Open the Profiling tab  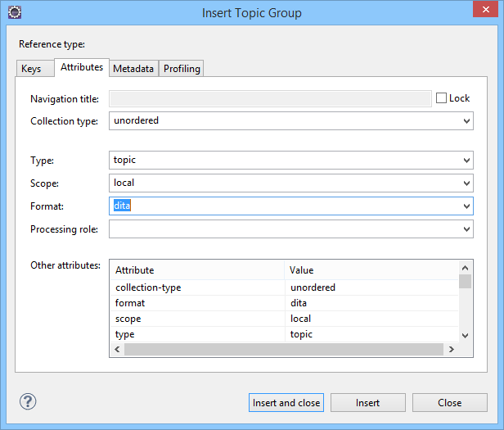click(x=182, y=69)
